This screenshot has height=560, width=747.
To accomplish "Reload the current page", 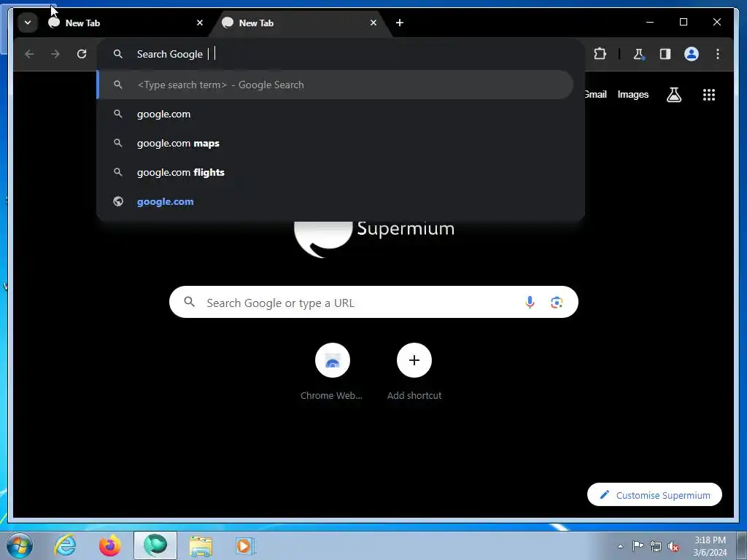I will pos(82,54).
